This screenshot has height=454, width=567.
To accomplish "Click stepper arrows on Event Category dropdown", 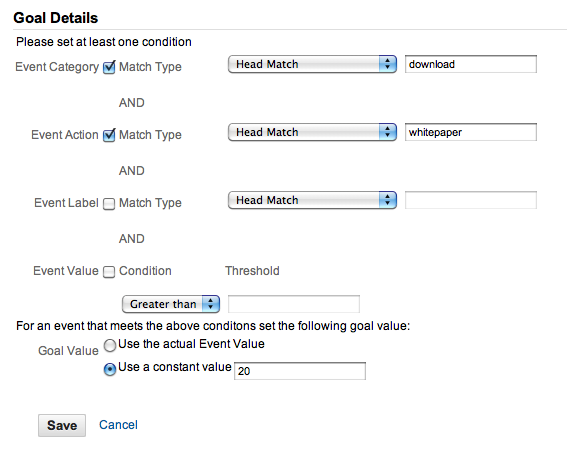I will pyautogui.click(x=388, y=64).
